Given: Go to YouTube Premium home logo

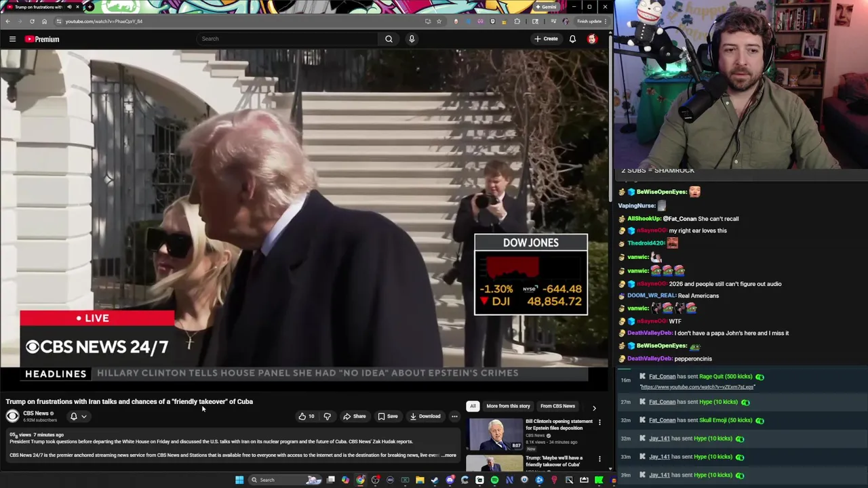Looking at the screenshot, I should coord(42,39).
